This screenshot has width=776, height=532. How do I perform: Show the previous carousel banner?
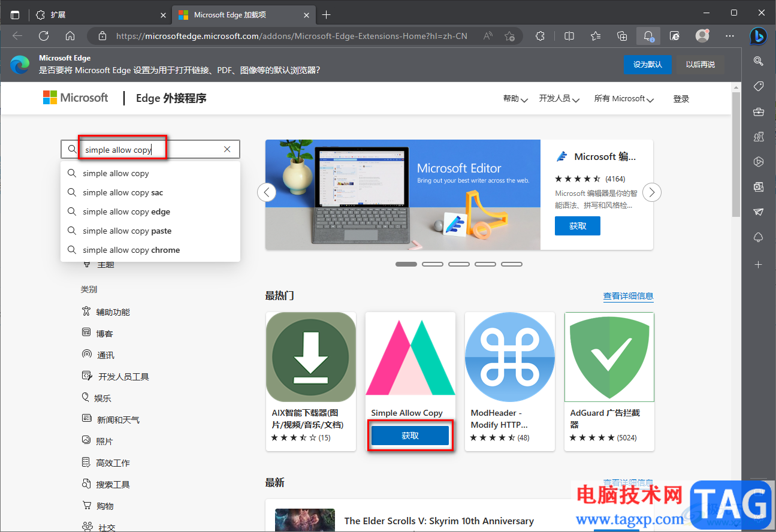coord(267,192)
